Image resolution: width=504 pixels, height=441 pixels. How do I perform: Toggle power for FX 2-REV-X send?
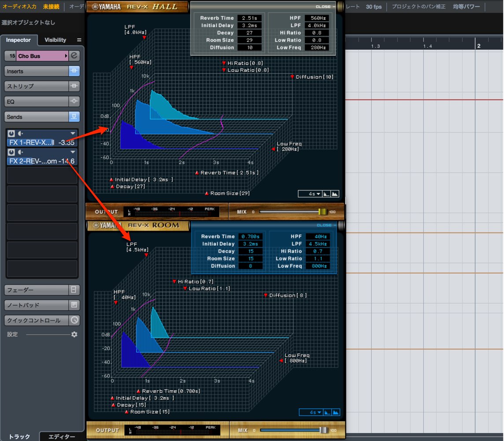pos(11,152)
